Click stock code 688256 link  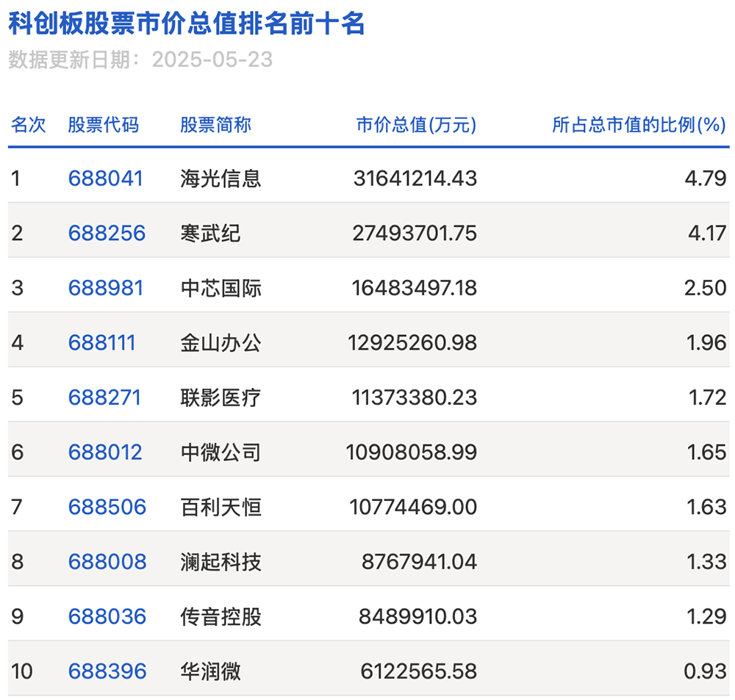pos(107,234)
